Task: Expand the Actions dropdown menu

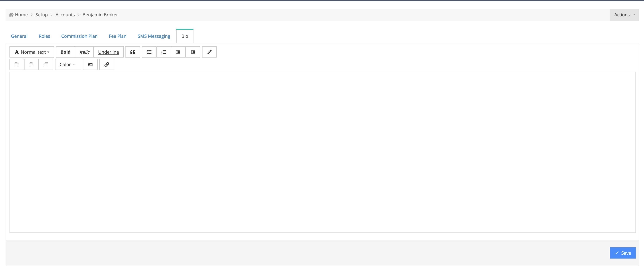Action: 624,15
